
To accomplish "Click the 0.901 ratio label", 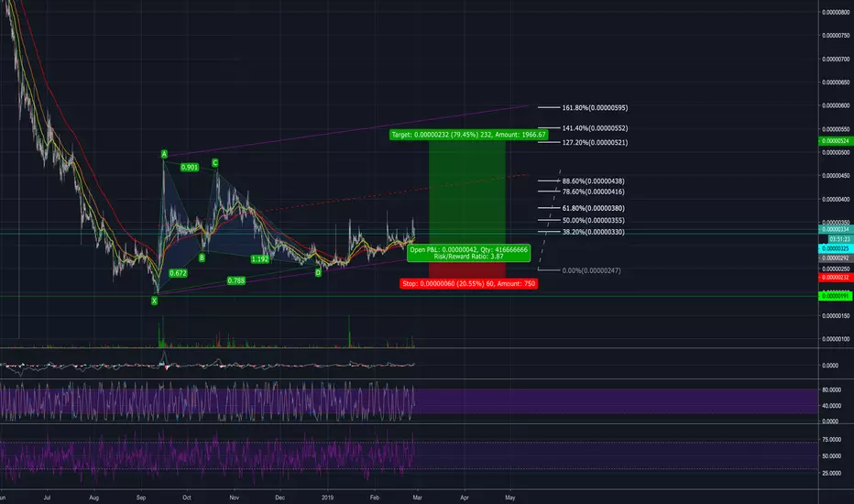I will coord(190,168).
